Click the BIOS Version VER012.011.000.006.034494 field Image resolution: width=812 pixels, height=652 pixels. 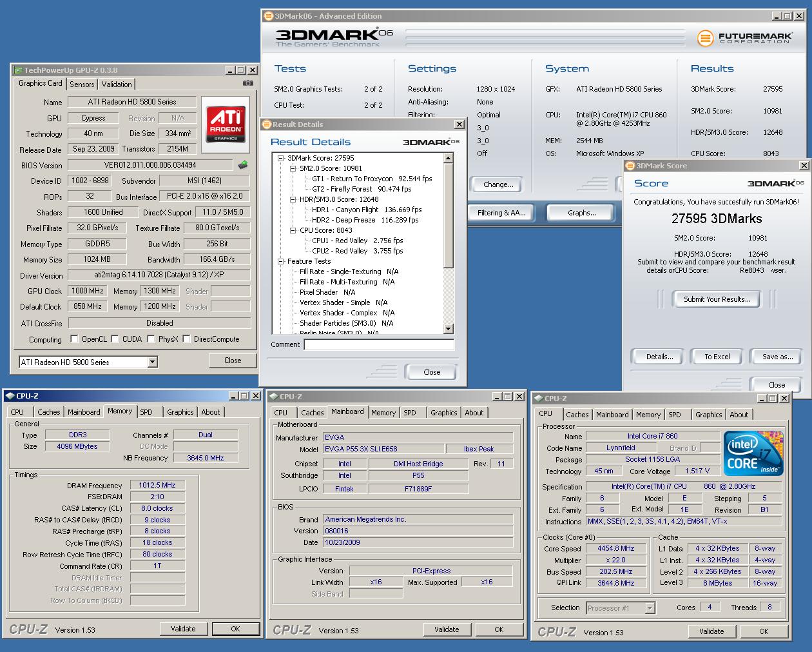(150, 165)
